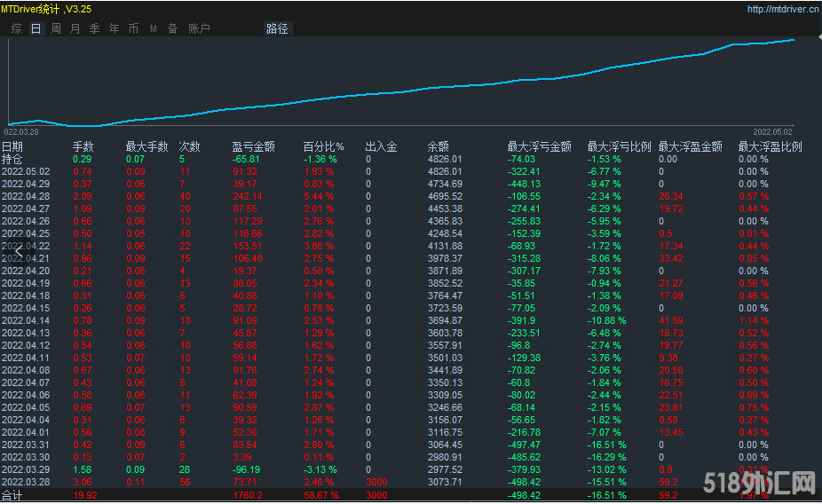Image resolution: width=822 pixels, height=504 pixels.
Task: Switch to the 月 monthly tab
Action: click(75, 28)
